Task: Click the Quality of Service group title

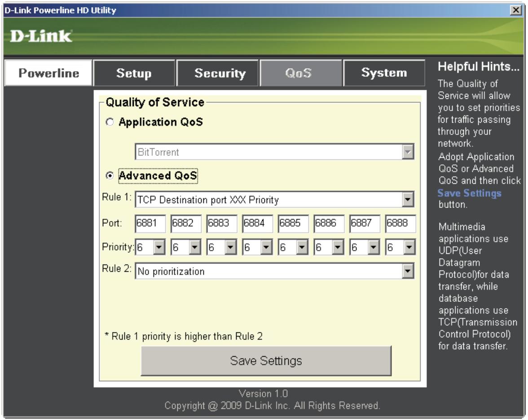Action: click(155, 102)
